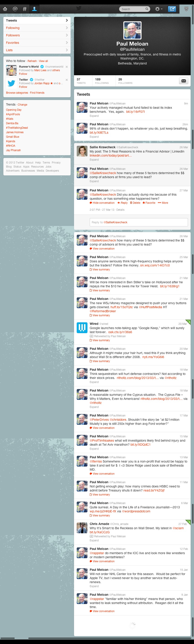Screen dimensions: 194x644
Task: Expand the 99% of deals tweet
Action: coord(94,137)
